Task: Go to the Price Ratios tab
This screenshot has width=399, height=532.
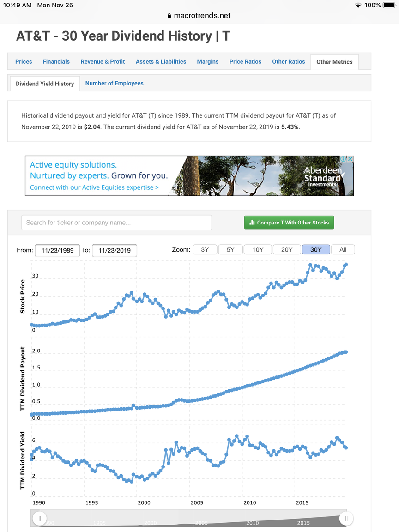Action: 245,62
